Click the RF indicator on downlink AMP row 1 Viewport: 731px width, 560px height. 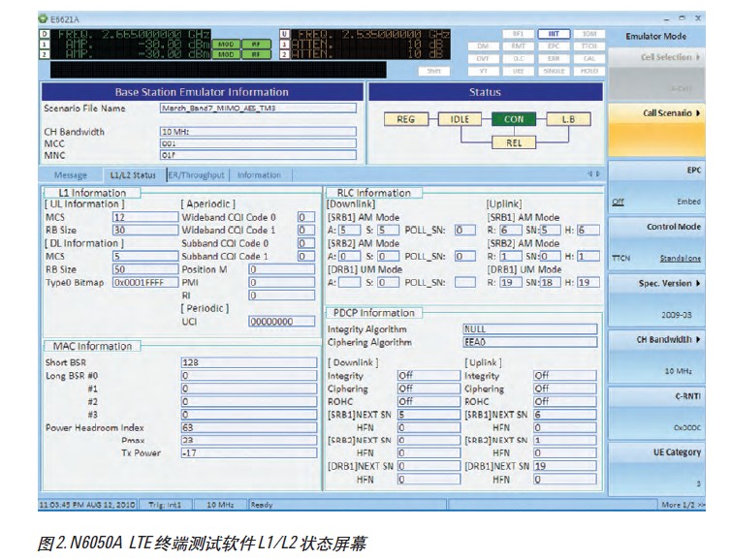pyautogui.click(x=256, y=45)
